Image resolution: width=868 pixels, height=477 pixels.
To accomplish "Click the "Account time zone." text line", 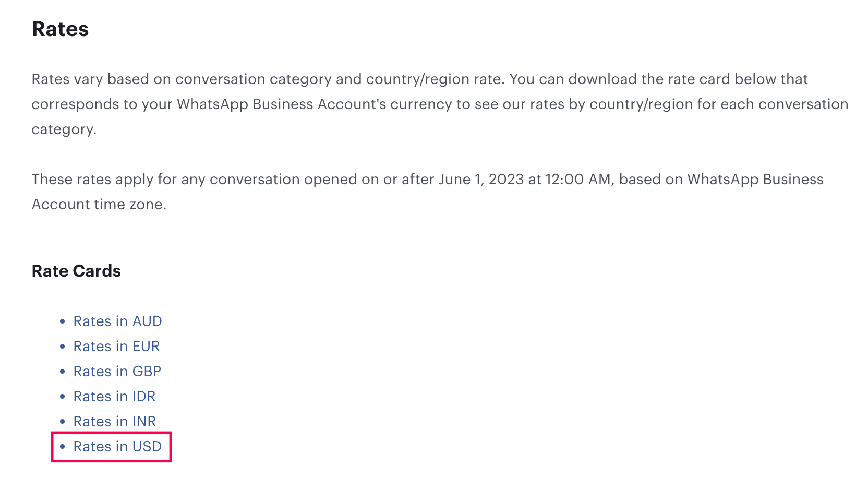I will (x=99, y=204).
